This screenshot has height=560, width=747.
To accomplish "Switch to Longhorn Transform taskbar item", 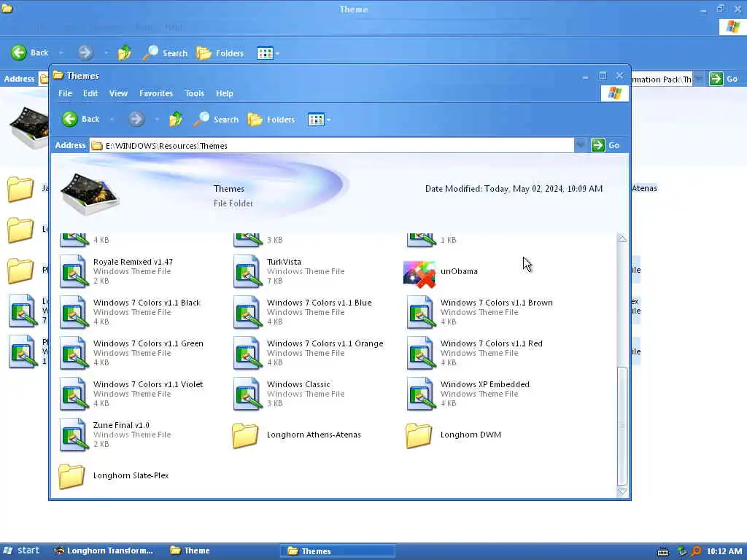I will coord(104,551).
